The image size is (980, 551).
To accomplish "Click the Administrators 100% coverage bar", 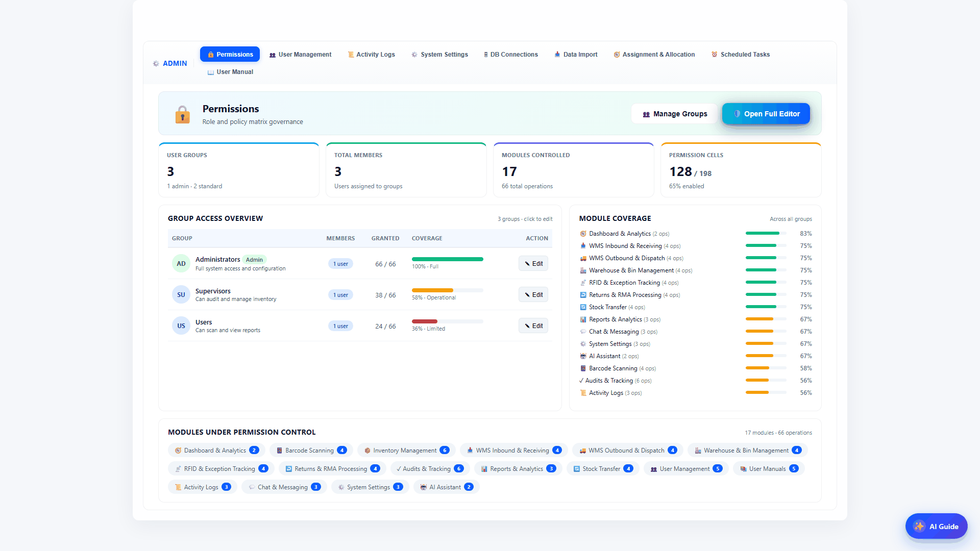I will pyautogui.click(x=448, y=259).
